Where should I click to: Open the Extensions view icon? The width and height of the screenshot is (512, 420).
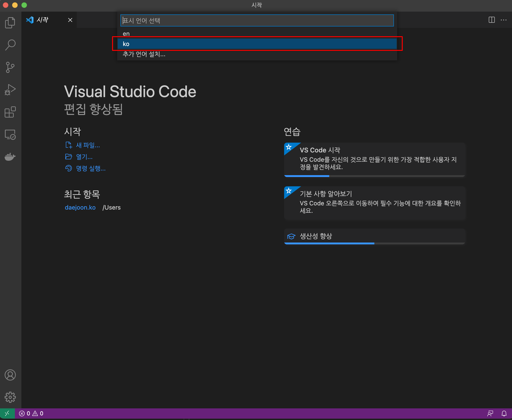(10, 112)
